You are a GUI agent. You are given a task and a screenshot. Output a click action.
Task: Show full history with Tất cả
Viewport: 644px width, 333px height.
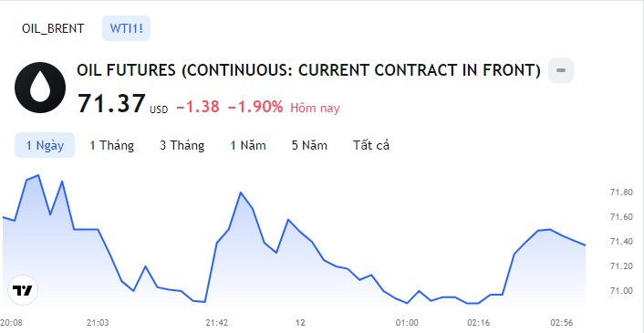pyautogui.click(x=371, y=145)
